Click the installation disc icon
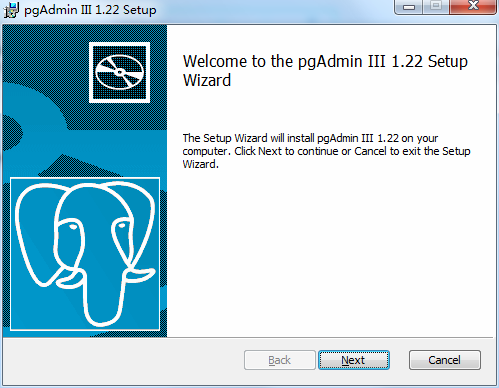Image resolution: width=499 pixels, height=388 pixels. (119, 72)
